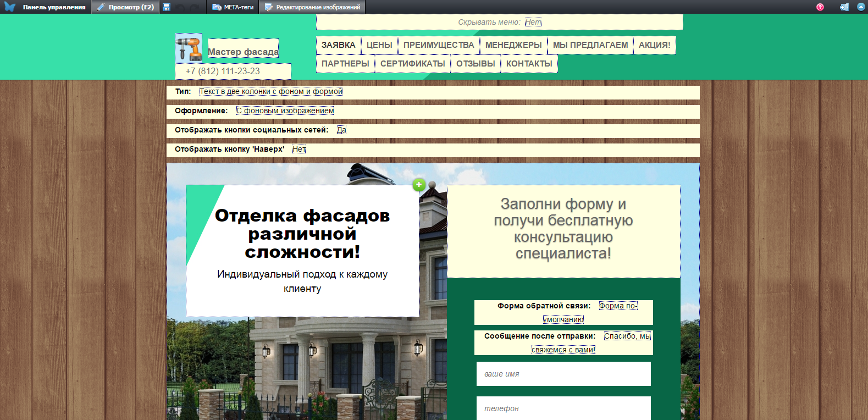Click the phone number +7 (812) 111-23-23

tap(223, 71)
